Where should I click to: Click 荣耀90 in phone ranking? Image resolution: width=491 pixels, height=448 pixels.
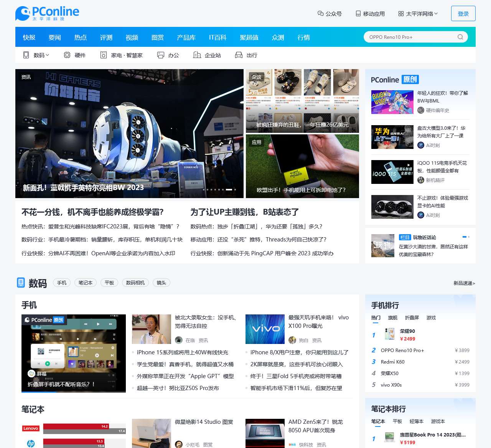[407, 331]
